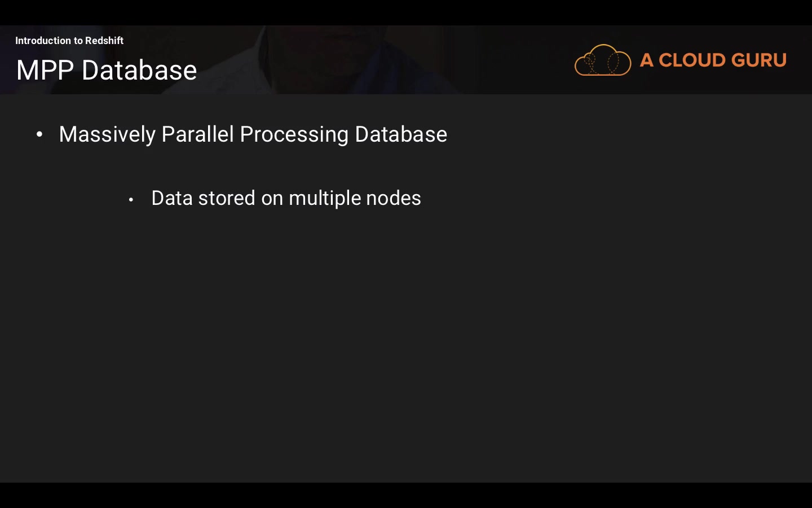Click the letter "A" in the brand name

tap(647, 60)
